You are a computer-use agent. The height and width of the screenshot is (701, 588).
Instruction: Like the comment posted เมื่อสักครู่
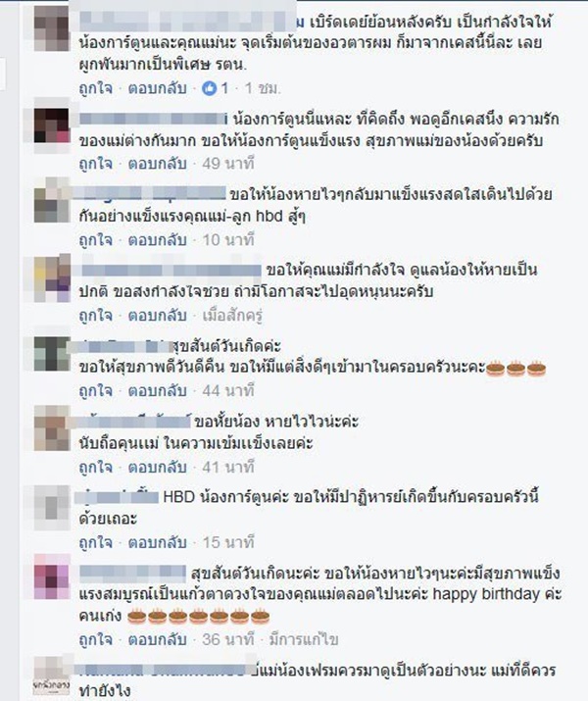click(96, 316)
